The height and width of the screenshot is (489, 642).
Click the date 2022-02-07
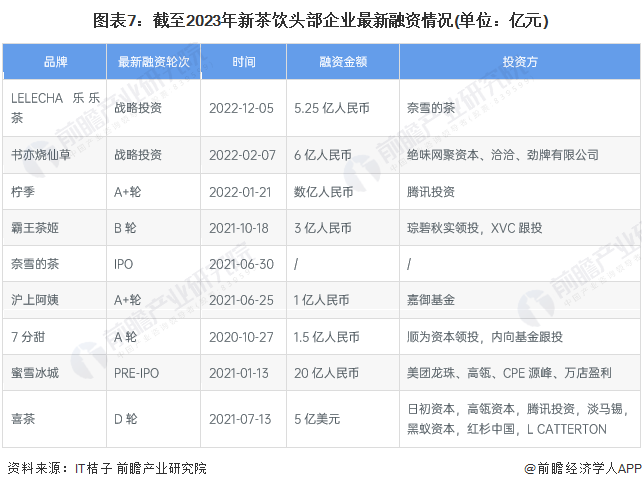[x=242, y=155]
